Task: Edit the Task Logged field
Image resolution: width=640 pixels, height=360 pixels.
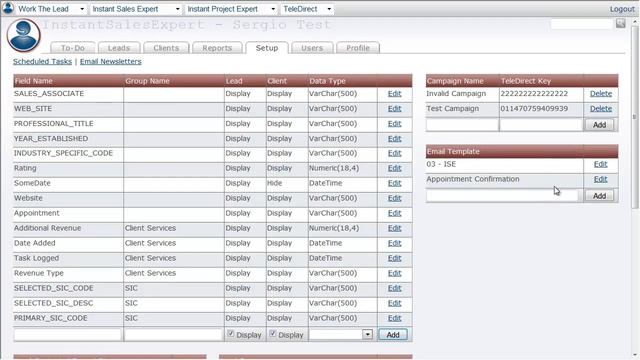Action: tap(394, 258)
